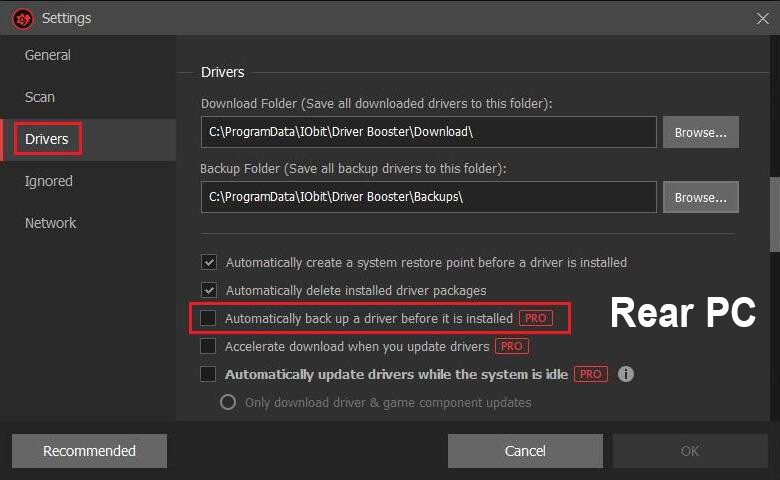The width and height of the screenshot is (780, 480).
Task: Click the info icon beside idle update option
Action: [626, 374]
